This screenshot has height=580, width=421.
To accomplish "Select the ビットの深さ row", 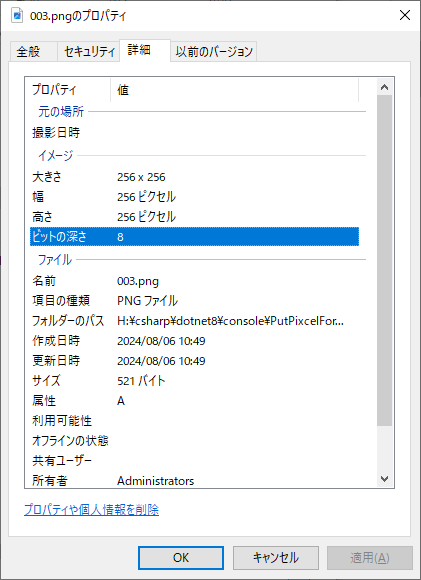I will tap(194, 237).
